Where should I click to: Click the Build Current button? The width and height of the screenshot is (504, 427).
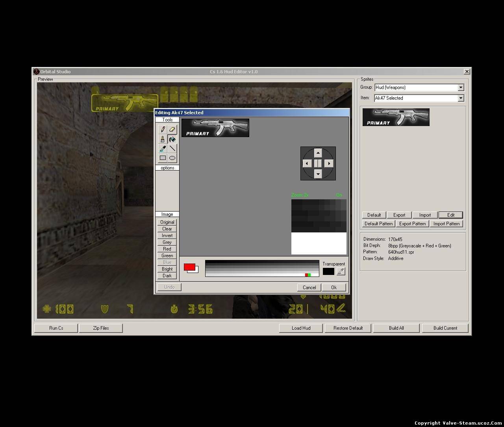click(445, 328)
